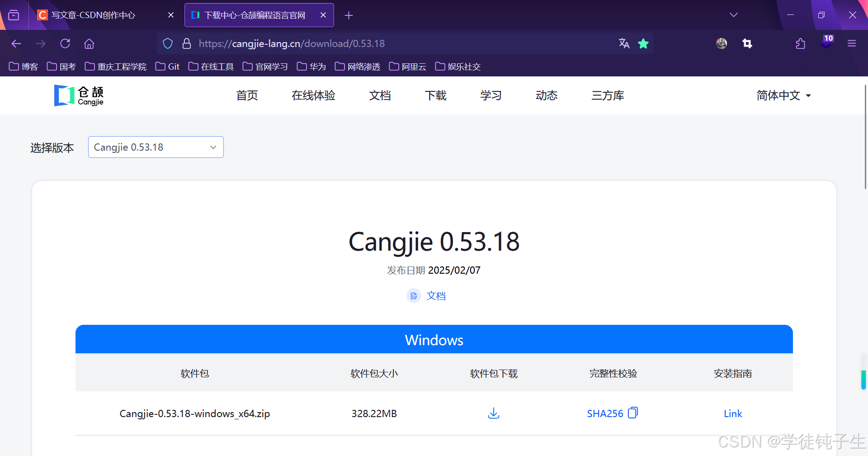The width and height of the screenshot is (868, 456).
Task: Open the 娱乐社交 bookmarks folder
Action: 458,66
